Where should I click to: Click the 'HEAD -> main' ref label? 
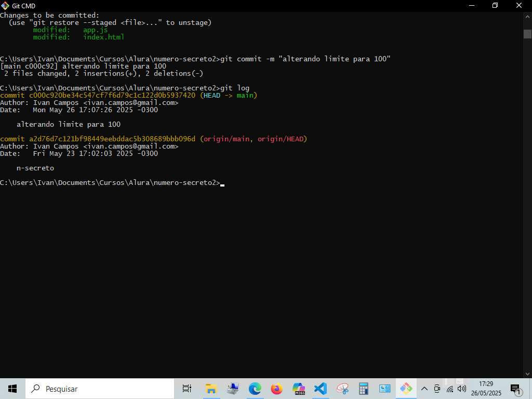coord(229,96)
